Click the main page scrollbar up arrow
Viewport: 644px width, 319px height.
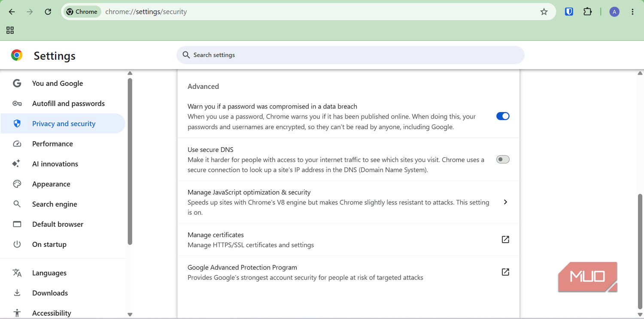click(640, 73)
